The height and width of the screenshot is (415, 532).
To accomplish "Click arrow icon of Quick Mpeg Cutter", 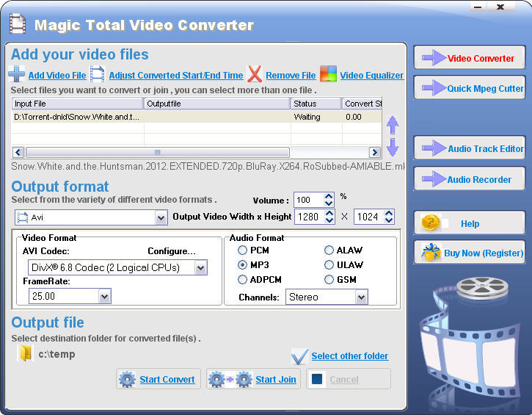I will (x=434, y=88).
